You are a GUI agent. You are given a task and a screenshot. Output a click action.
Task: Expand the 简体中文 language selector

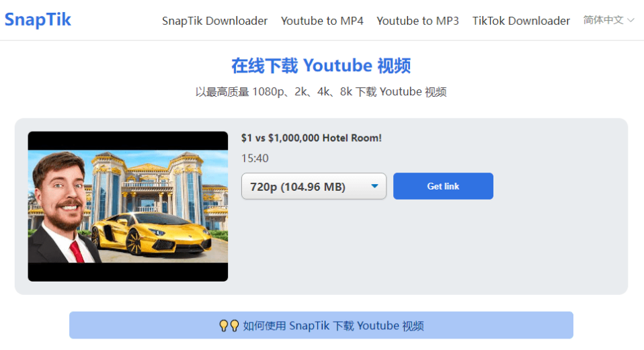[x=608, y=19]
